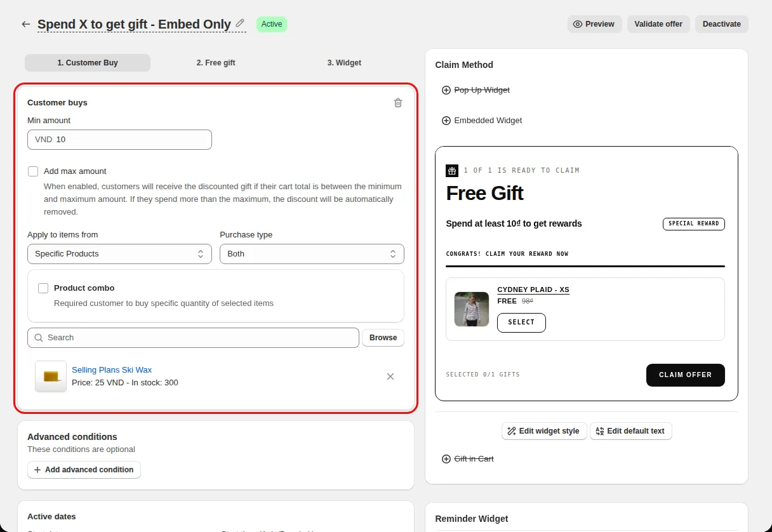This screenshot has width=772, height=532.
Task: Go back using the left arrow icon
Action: (25, 24)
